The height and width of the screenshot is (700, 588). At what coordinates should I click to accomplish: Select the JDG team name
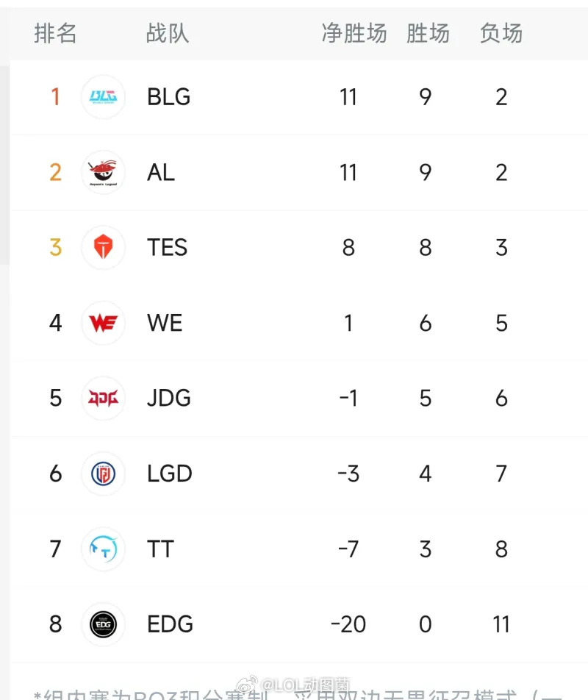(168, 399)
